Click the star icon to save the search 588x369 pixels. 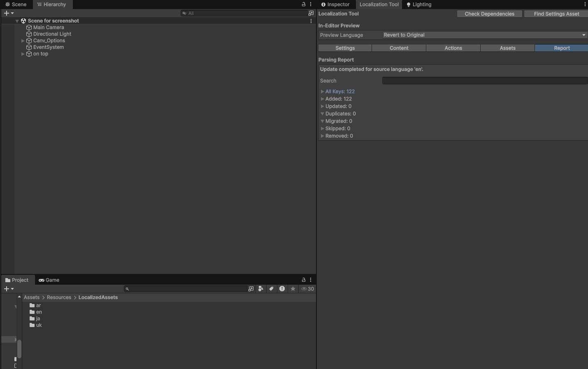click(293, 289)
